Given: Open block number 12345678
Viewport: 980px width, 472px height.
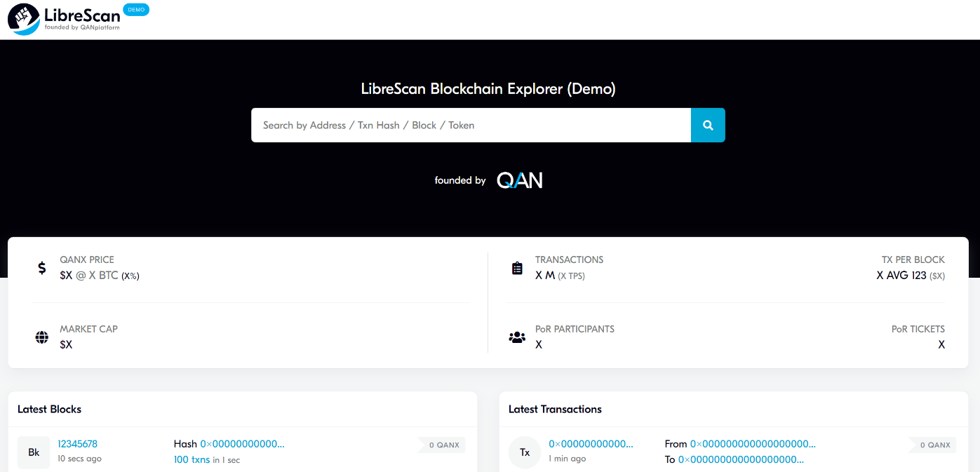Looking at the screenshot, I should pyautogui.click(x=77, y=444).
